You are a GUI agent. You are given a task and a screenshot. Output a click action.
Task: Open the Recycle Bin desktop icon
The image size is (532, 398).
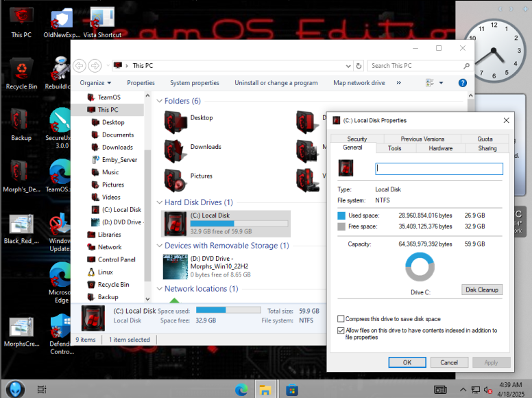(x=21, y=73)
